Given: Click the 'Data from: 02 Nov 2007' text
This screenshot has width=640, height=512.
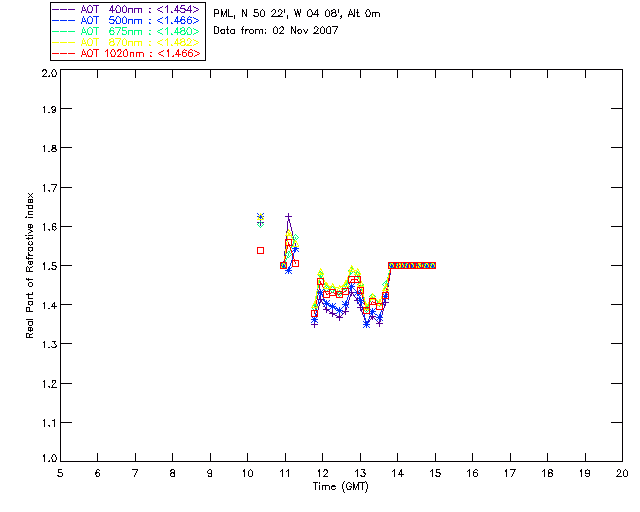Looking at the screenshot, I should click(276, 30).
